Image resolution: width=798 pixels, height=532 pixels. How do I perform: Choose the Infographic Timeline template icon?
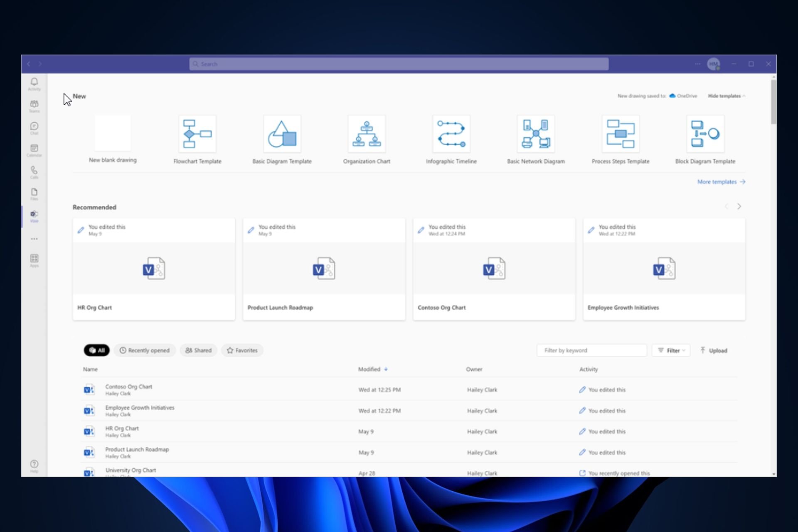tap(451, 134)
